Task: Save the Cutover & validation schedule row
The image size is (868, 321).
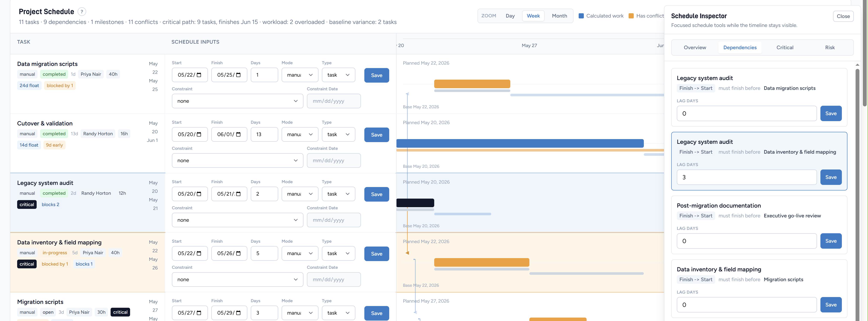Action: click(376, 135)
